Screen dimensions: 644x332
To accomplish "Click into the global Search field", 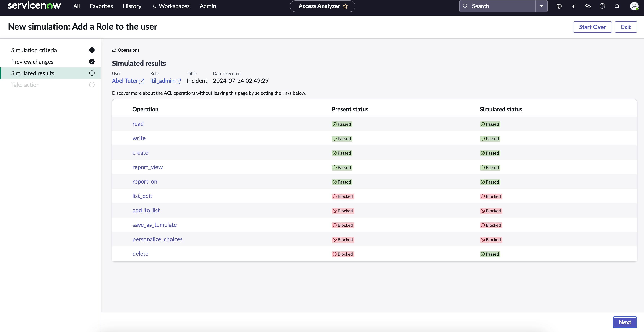I will tap(498, 6).
